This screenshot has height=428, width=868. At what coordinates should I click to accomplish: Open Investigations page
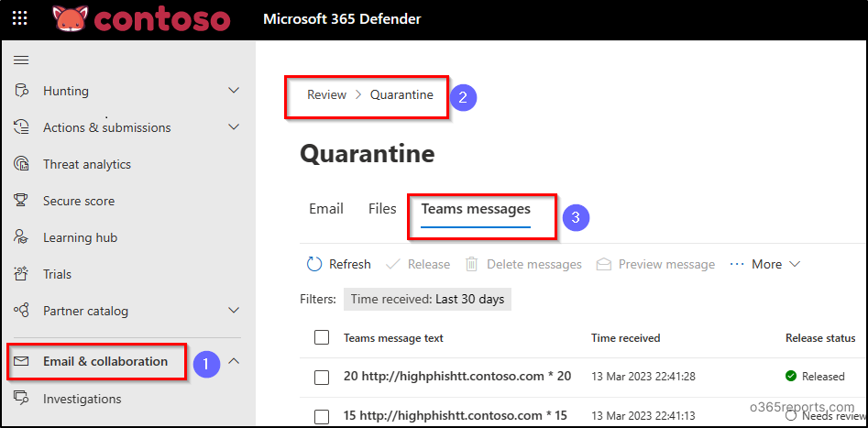point(82,399)
